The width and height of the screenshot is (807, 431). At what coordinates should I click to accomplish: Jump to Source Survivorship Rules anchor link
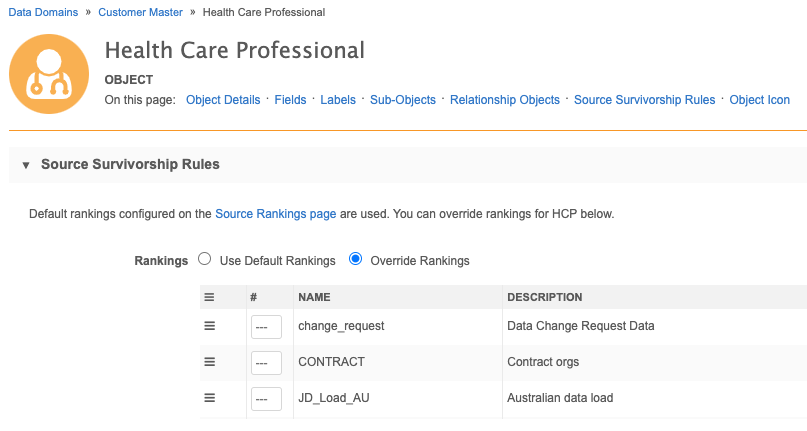tap(645, 100)
